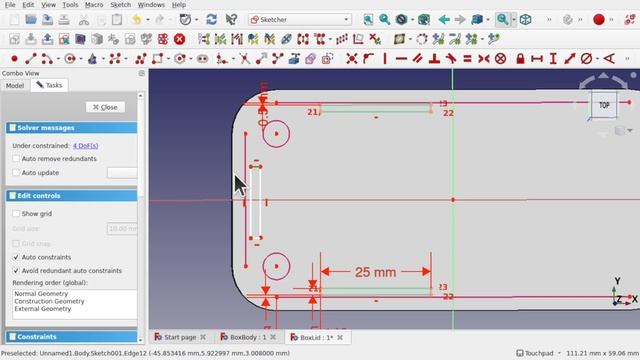The image size is (640, 360).
Task: Close the BoxLid : 1* document tab
Action: [340, 338]
